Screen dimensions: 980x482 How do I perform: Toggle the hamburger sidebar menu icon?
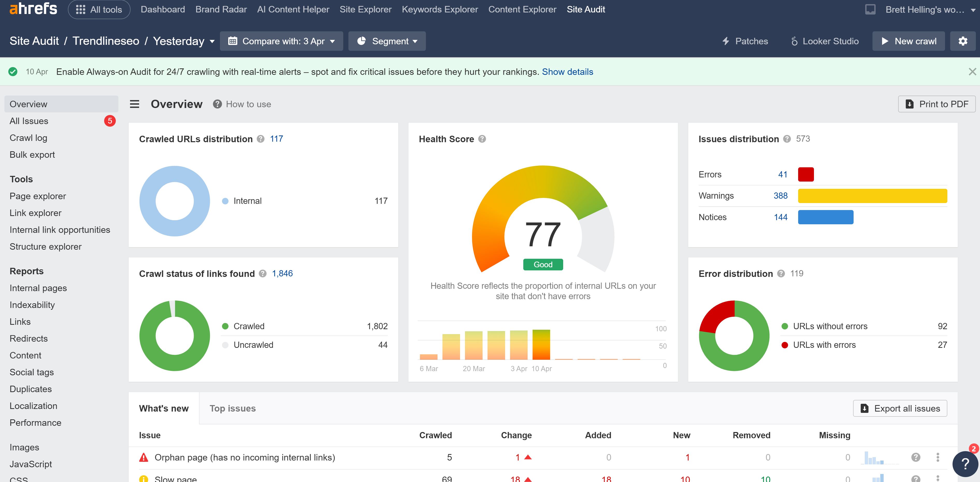coord(135,104)
